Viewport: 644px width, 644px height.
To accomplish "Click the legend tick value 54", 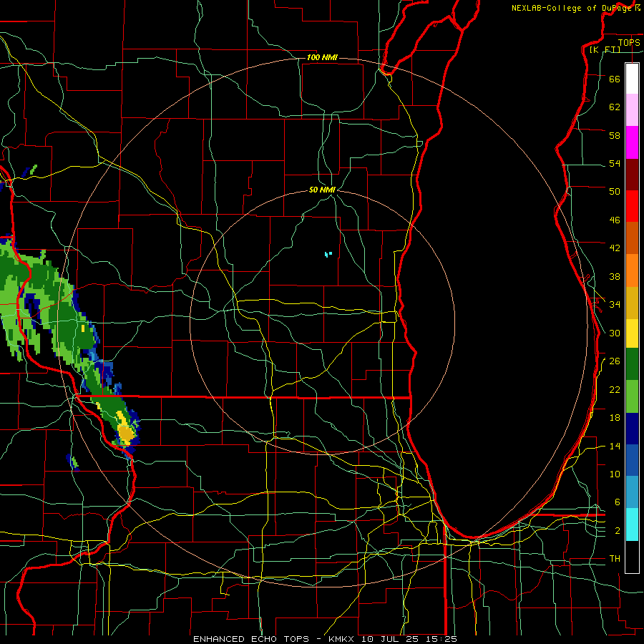I will [615, 163].
